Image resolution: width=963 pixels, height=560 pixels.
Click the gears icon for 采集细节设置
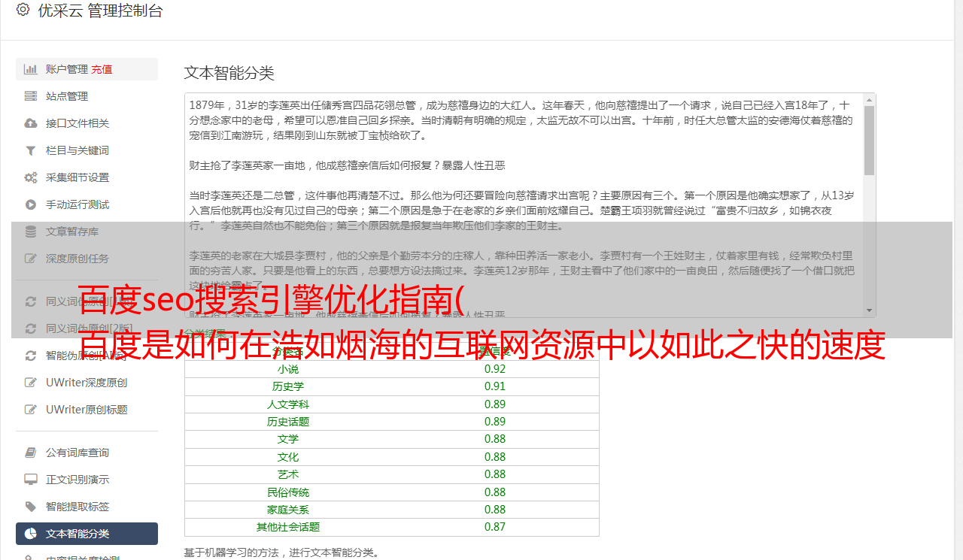[31, 177]
